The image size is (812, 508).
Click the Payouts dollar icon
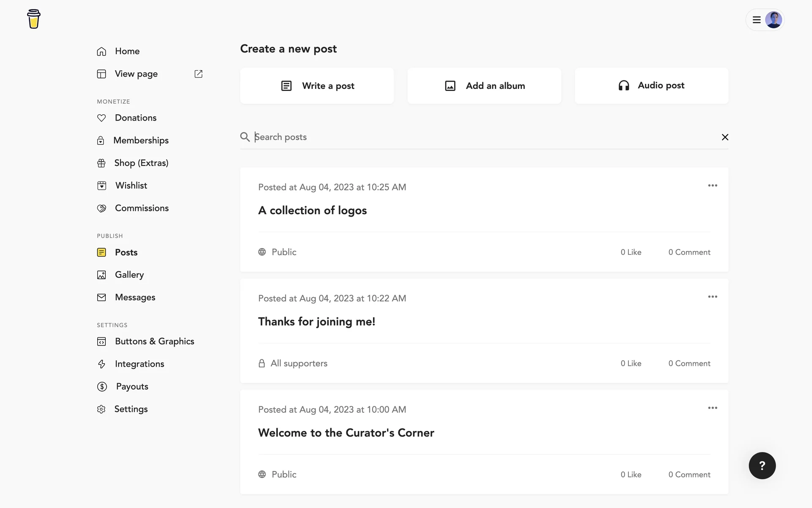click(x=102, y=387)
